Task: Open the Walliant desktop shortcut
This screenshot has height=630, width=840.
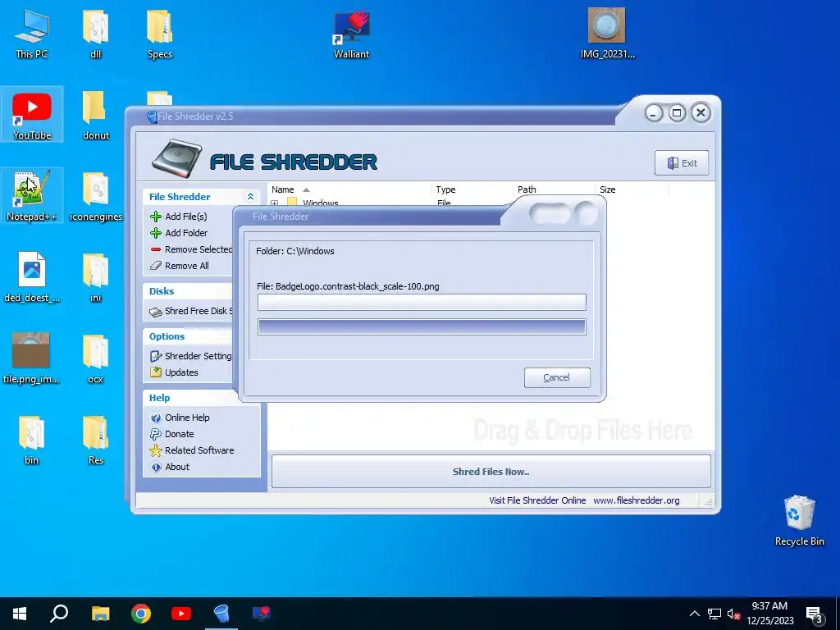Action: point(351,34)
